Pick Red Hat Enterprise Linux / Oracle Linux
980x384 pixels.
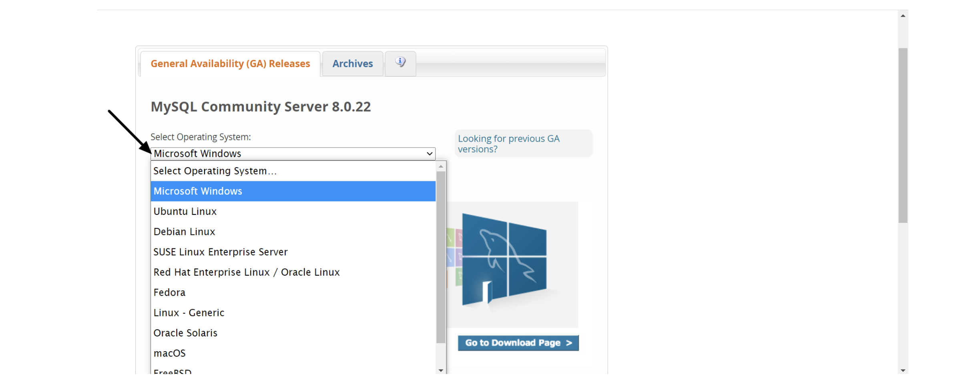(x=246, y=272)
